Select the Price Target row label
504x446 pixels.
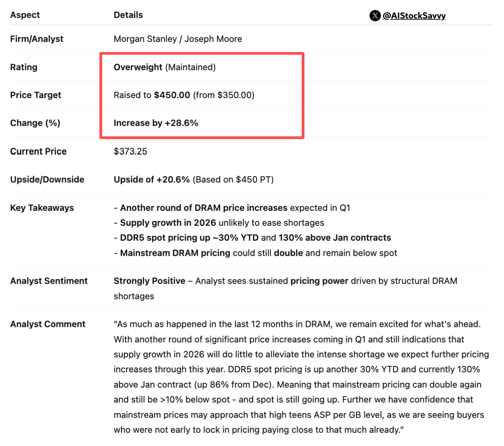pyautogui.click(x=35, y=95)
